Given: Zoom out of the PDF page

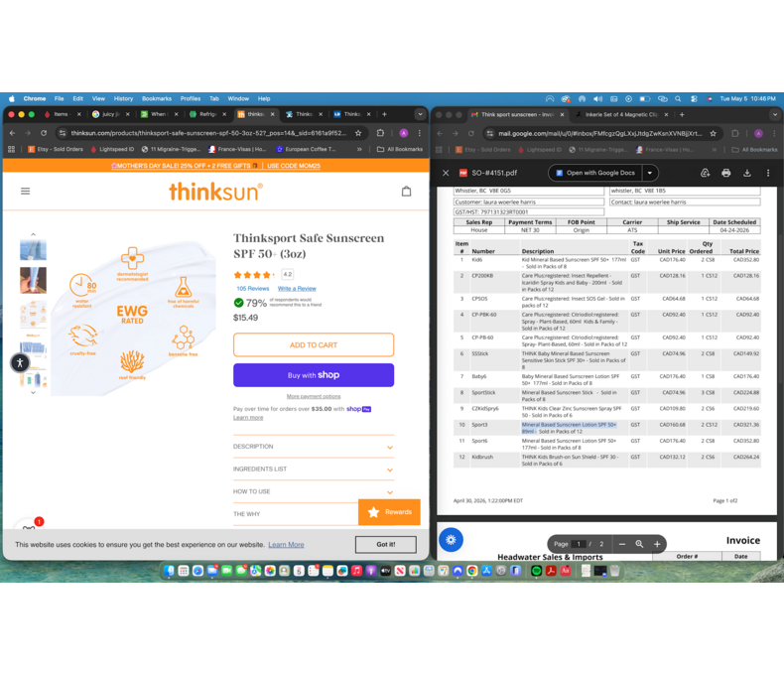Looking at the screenshot, I should point(622,544).
